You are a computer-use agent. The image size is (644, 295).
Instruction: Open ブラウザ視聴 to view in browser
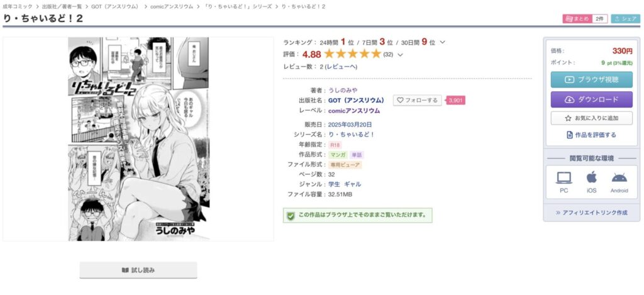coord(591,80)
